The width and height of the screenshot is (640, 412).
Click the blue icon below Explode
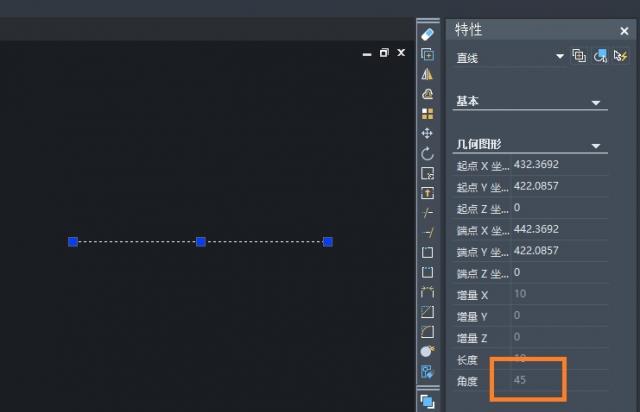[x=427, y=372]
